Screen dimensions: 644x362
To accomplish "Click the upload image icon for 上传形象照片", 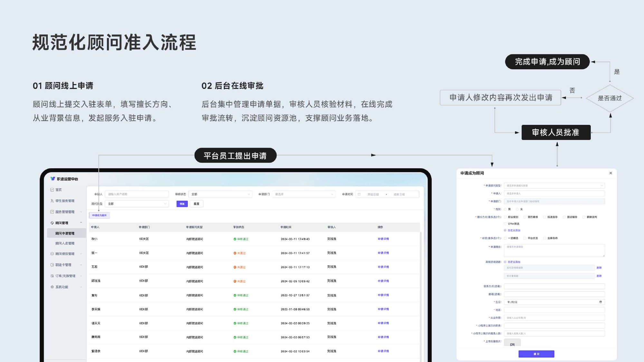I will [512, 344].
